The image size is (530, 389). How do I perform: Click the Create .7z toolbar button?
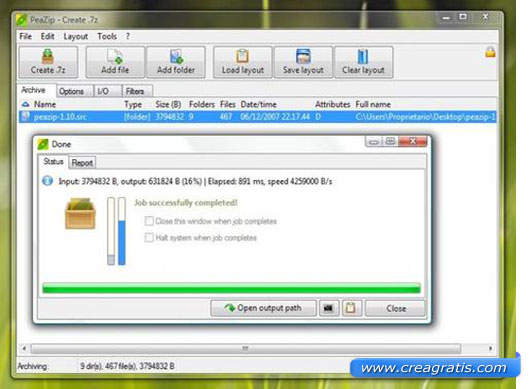coord(48,62)
